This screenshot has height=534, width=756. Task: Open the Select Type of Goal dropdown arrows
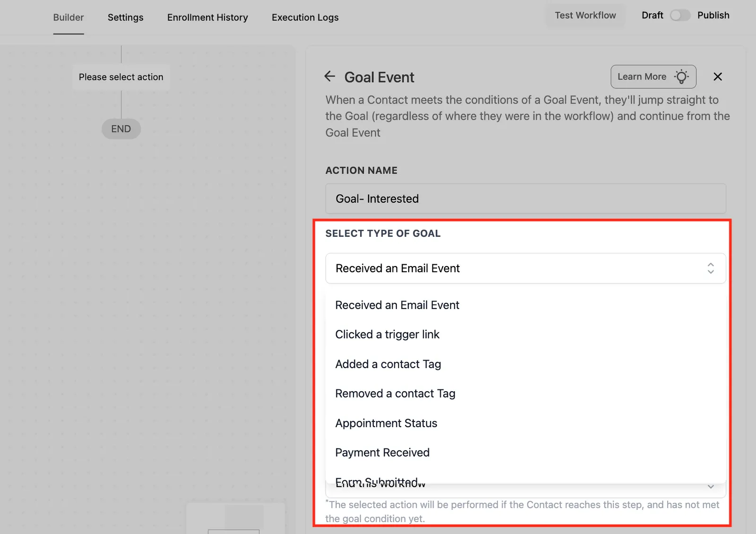tap(710, 268)
